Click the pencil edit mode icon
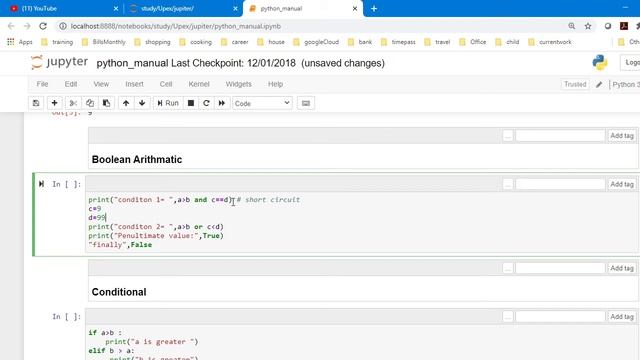Viewport: 640px width, 360px height. [x=599, y=84]
